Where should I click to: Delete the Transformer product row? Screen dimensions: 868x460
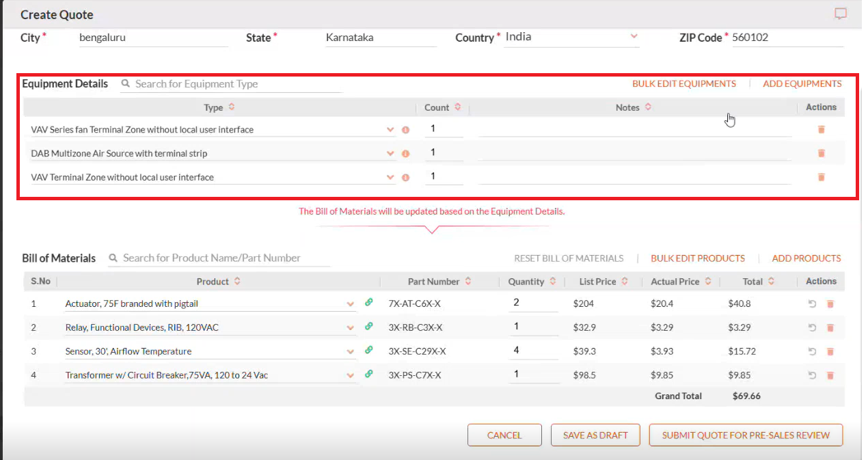point(830,375)
